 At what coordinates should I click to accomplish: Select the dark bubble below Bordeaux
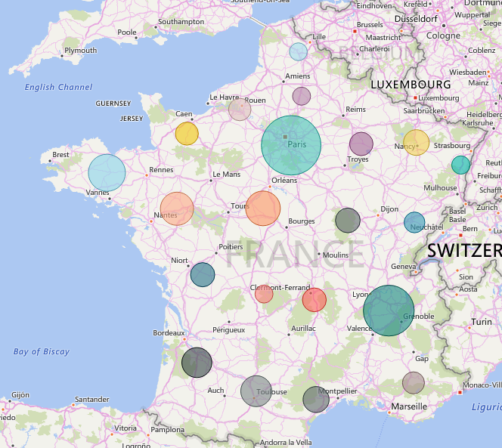point(197,363)
